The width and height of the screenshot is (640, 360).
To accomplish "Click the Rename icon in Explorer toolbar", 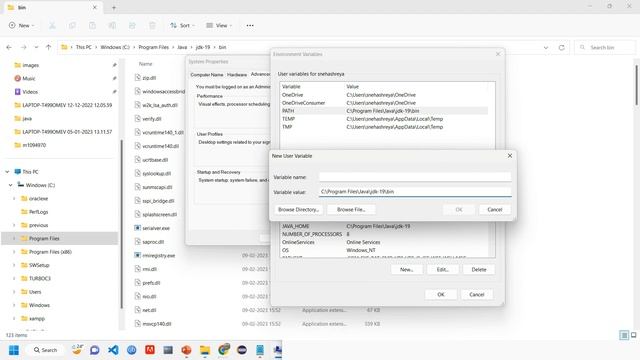I will 112,25.
